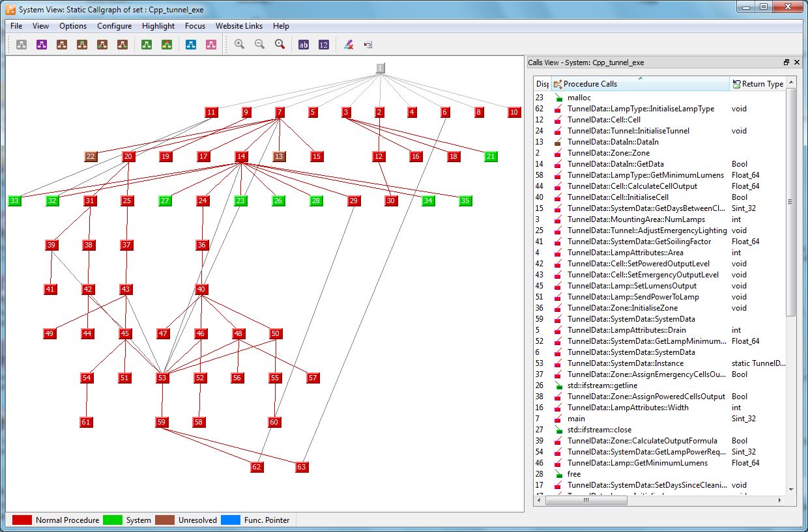Click the clear highlight eraser icon
This screenshot has height=532, width=808.
(x=349, y=45)
